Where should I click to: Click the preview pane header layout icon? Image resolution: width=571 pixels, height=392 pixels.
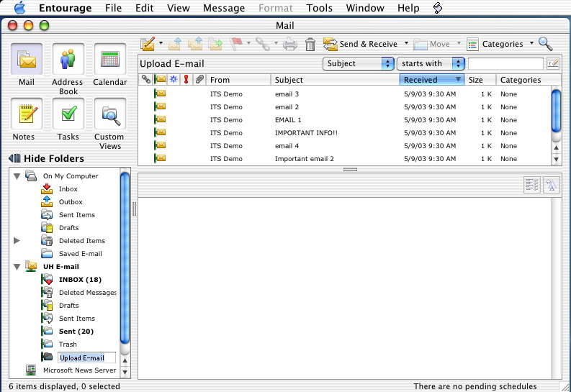(x=531, y=185)
